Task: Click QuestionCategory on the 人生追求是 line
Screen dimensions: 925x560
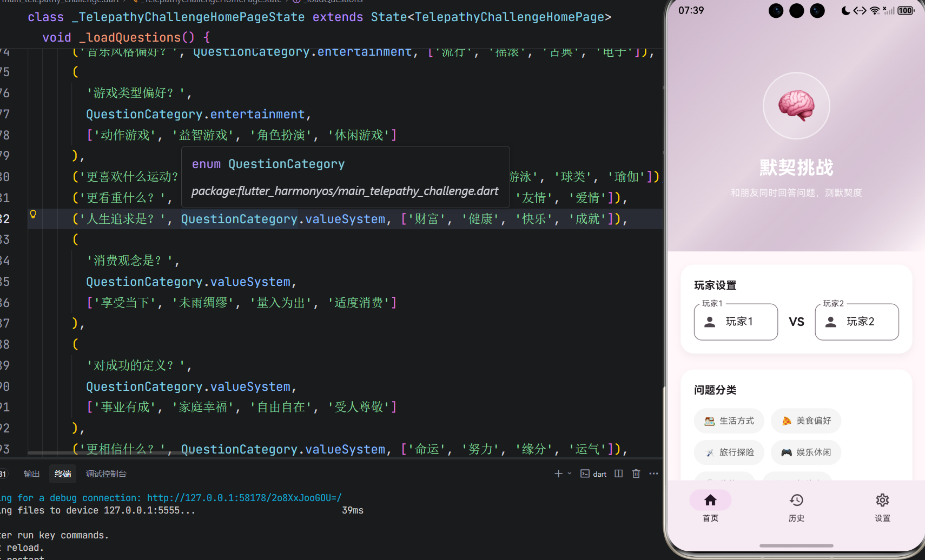Action: tap(239, 219)
